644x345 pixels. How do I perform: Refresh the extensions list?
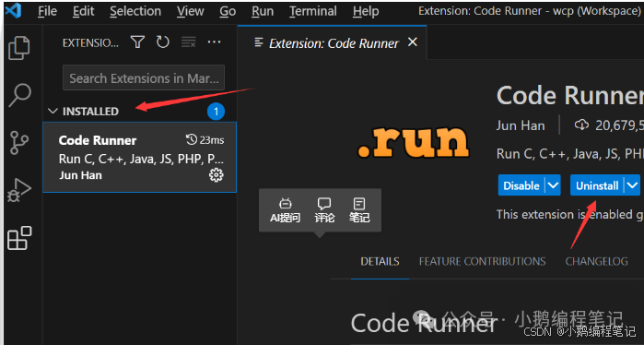pyautogui.click(x=163, y=42)
